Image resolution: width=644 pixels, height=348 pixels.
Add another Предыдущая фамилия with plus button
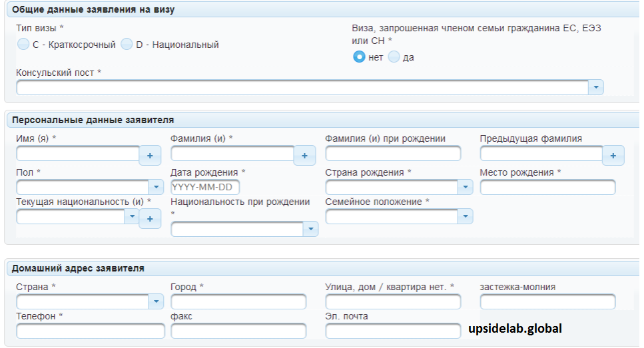pyautogui.click(x=613, y=156)
